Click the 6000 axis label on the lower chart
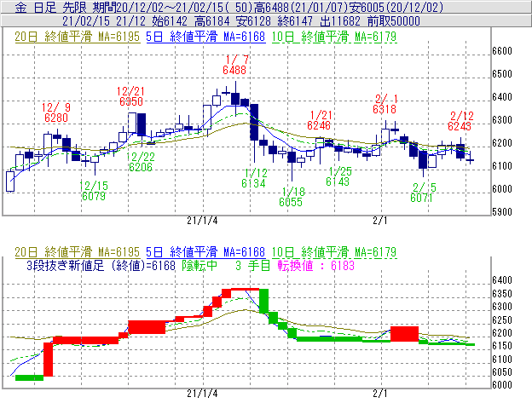The image size is (532, 403). 502,385
